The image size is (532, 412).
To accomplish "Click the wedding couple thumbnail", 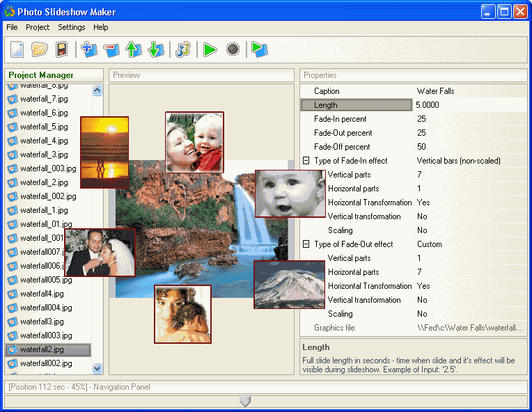I will pyautogui.click(x=100, y=253).
